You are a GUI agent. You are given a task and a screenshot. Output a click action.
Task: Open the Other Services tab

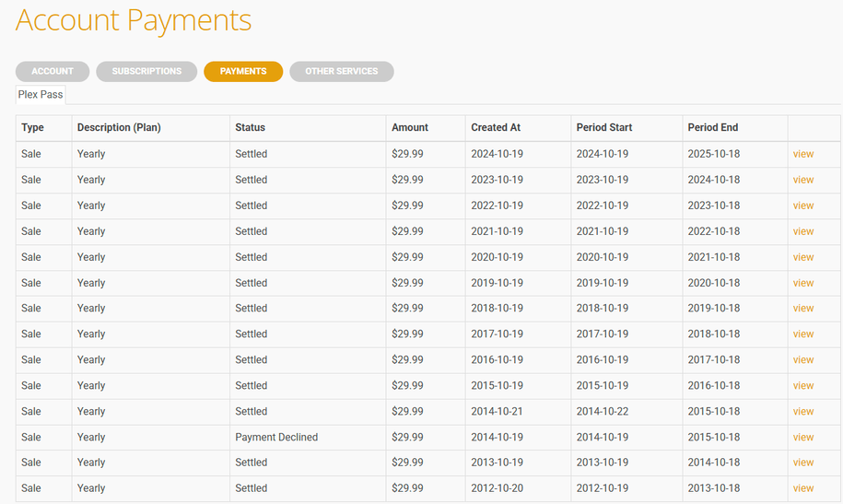coord(342,72)
